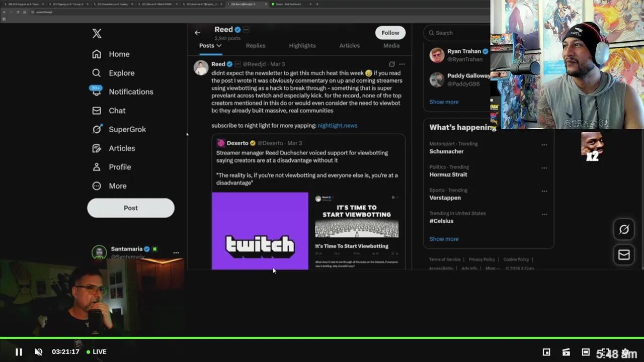The image size is (644, 362).
Task: Open Ryan Trahan's suggested profile
Action: click(x=459, y=55)
